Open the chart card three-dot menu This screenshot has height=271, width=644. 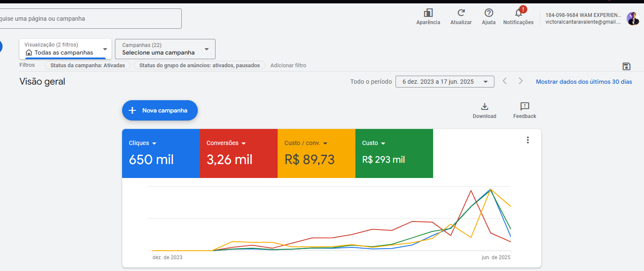coord(527,140)
